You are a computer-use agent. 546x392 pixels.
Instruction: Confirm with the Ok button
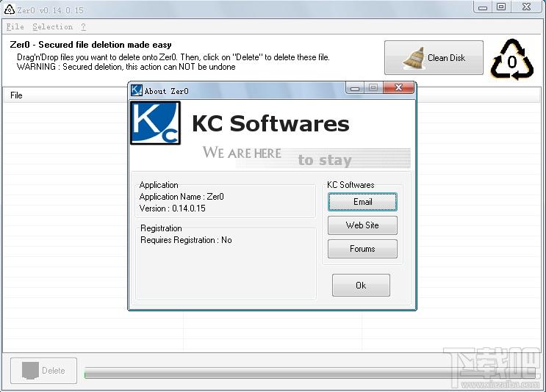coord(361,286)
